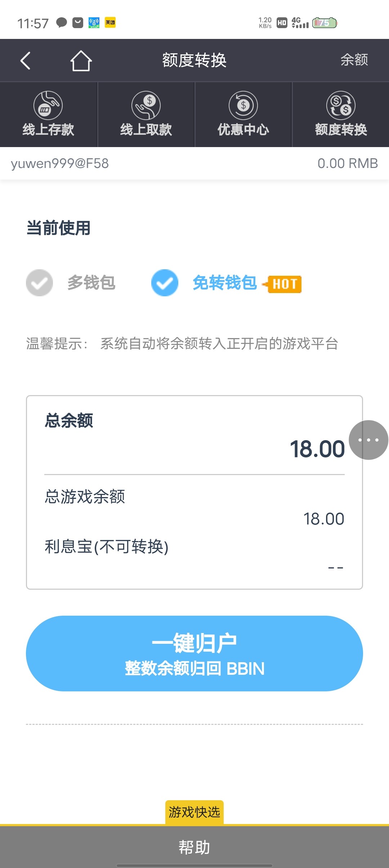Tap the Meituan notification icon in status bar
389x868 pixels.
coord(110,23)
